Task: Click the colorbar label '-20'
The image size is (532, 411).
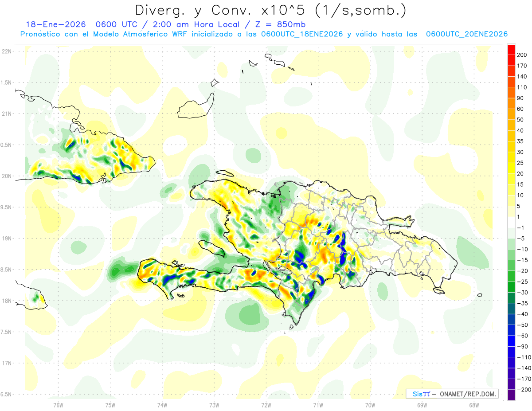Action: coord(524,271)
